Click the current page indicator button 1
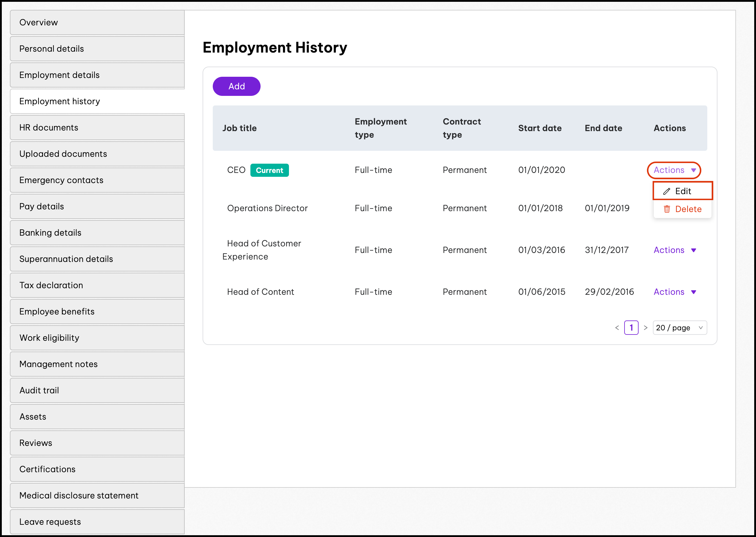The image size is (756, 537). pyautogui.click(x=632, y=328)
